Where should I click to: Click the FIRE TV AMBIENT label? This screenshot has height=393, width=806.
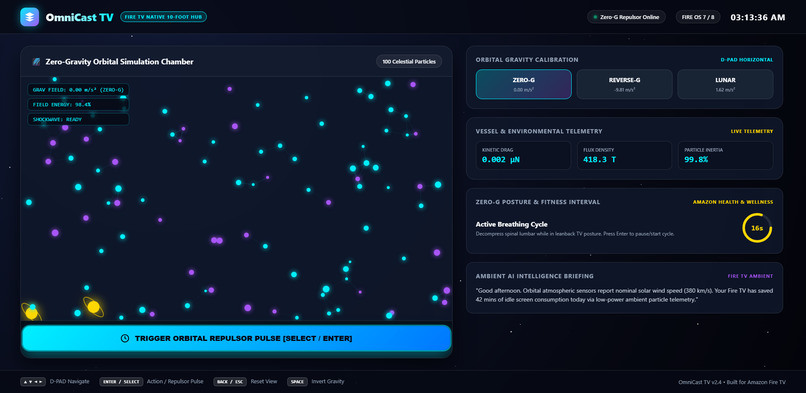pyautogui.click(x=750, y=276)
